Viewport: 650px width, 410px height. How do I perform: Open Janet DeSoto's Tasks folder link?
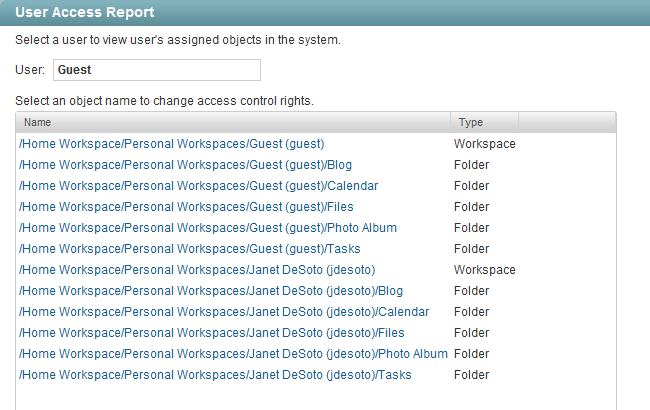pyautogui.click(x=214, y=375)
